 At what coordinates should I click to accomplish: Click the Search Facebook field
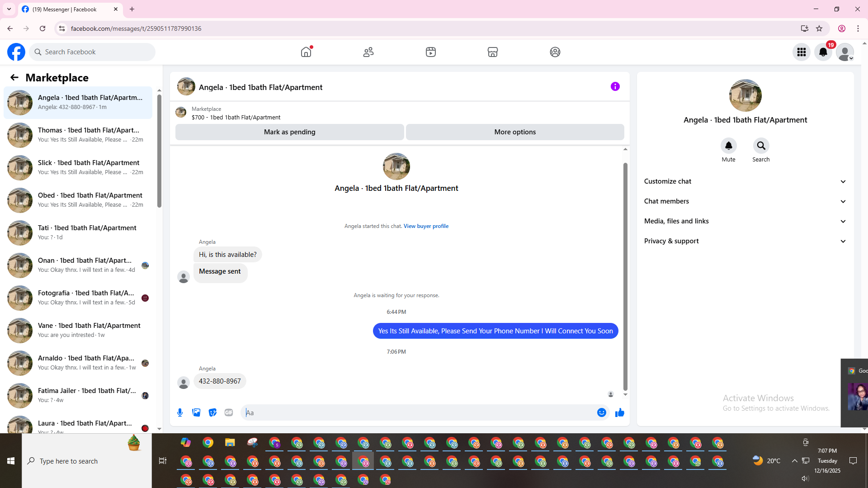(x=92, y=52)
